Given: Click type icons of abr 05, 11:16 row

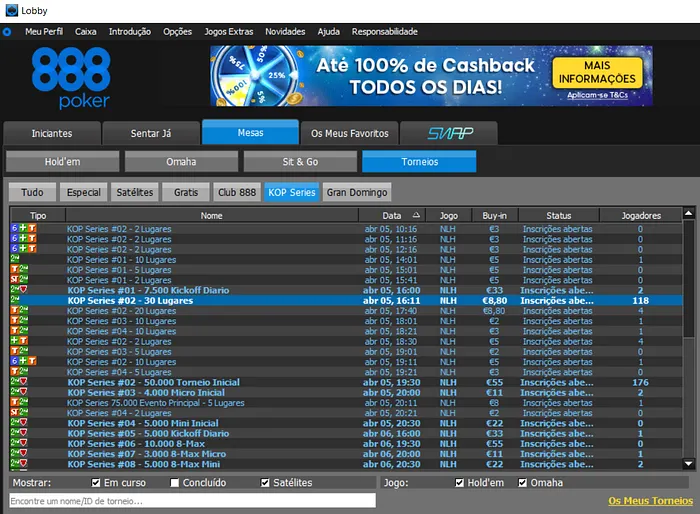Looking at the screenshot, I should click(x=24, y=238).
